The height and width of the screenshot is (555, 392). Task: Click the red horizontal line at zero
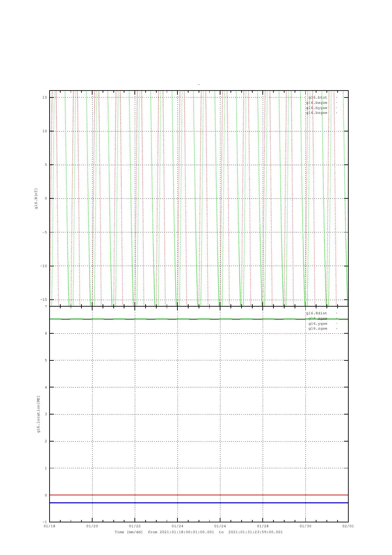coord(199,495)
